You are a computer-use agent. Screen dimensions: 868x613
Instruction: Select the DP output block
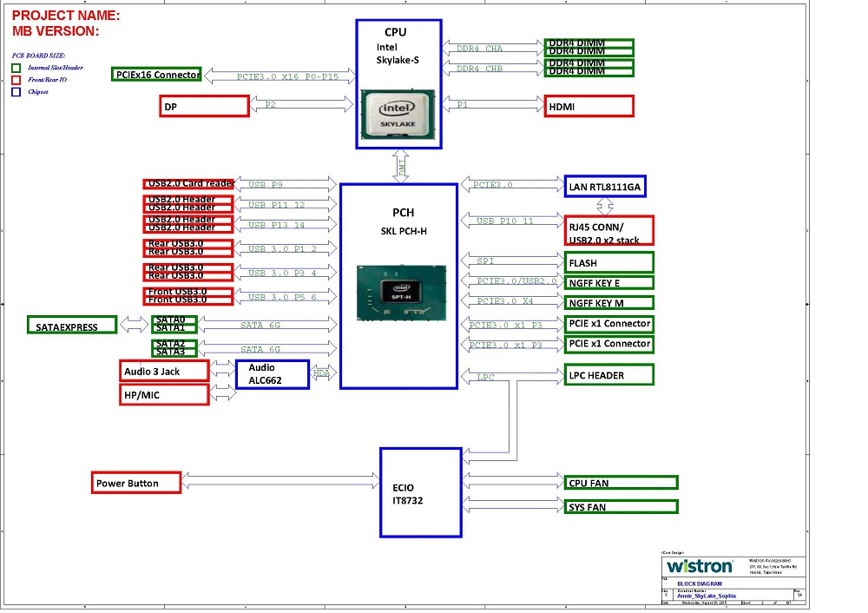(204, 106)
